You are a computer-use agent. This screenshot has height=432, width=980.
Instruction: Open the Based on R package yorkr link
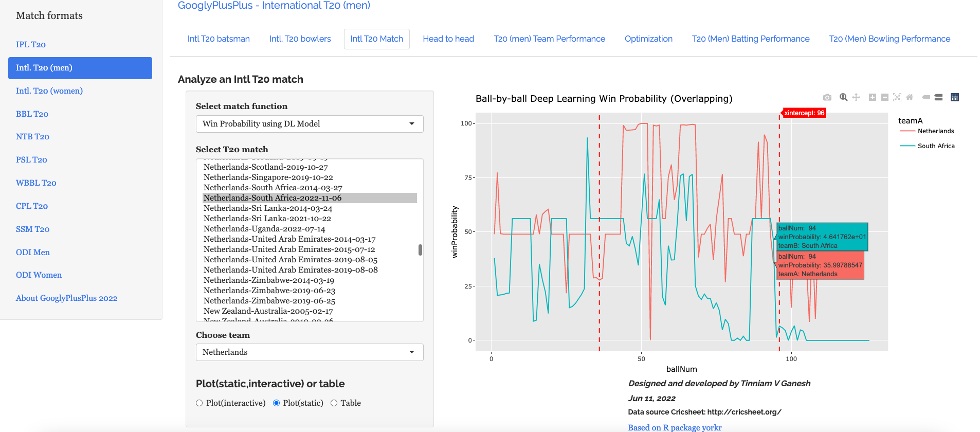[675, 427]
